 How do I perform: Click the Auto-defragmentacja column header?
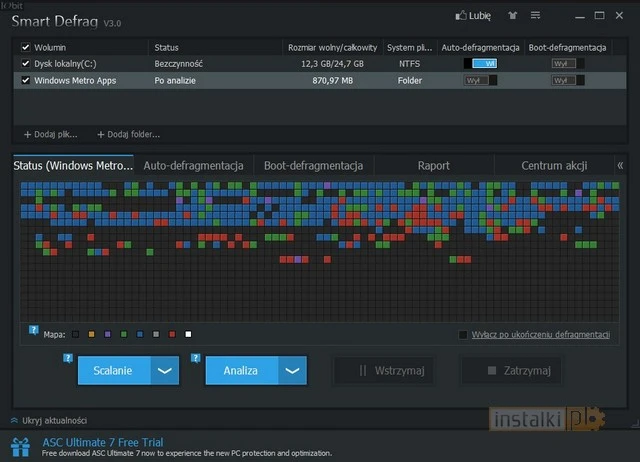tap(480, 47)
